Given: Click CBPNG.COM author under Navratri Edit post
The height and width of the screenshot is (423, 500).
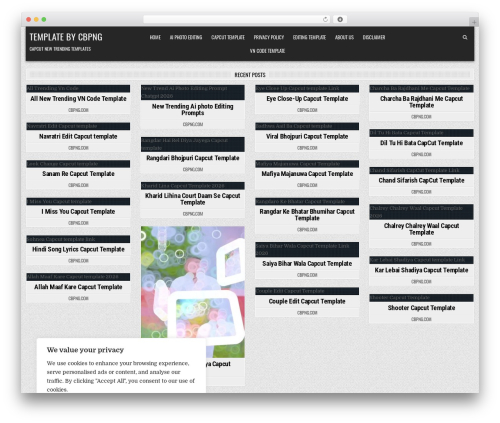Looking at the screenshot, I should 78,148.
